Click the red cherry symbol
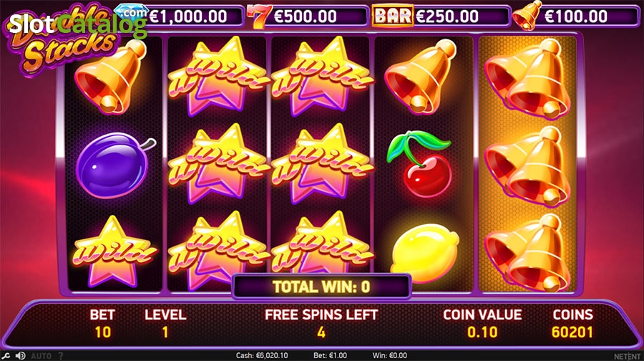The image size is (644, 361). (420, 163)
